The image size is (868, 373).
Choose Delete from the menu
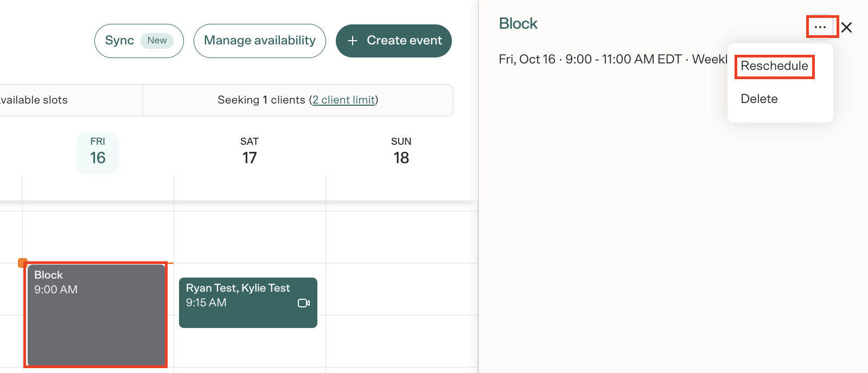point(759,99)
